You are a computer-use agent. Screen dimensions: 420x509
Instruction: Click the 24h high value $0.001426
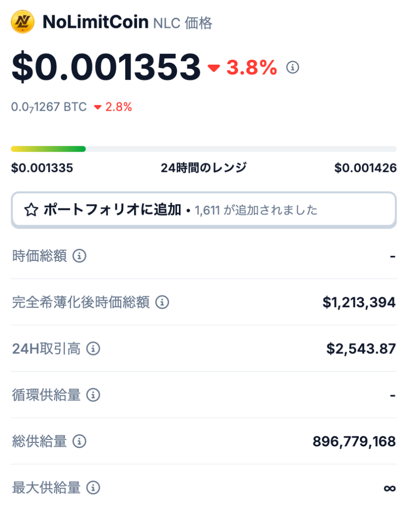365,168
